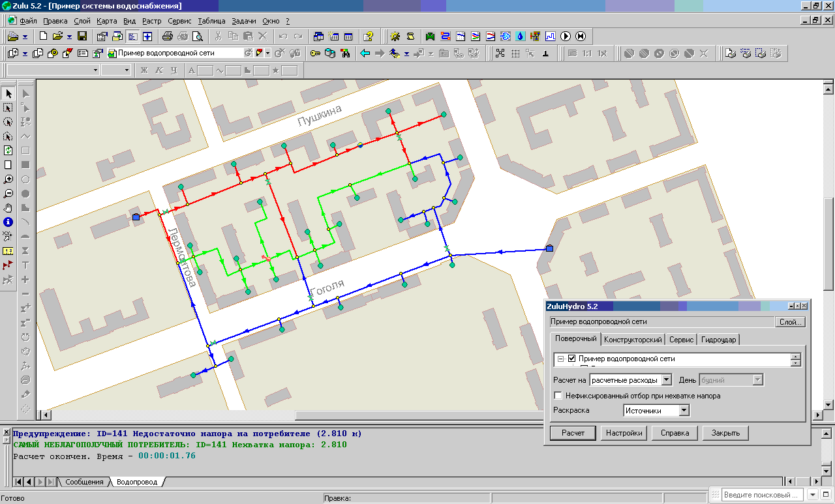Click the Настройки button
Viewport: 835px width, 504px height.
(x=624, y=433)
